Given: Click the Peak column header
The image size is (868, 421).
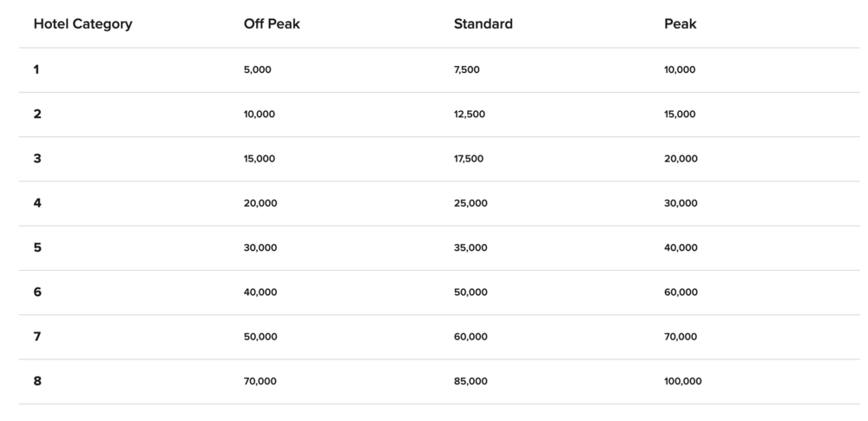Looking at the screenshot, I should point(680,24).
